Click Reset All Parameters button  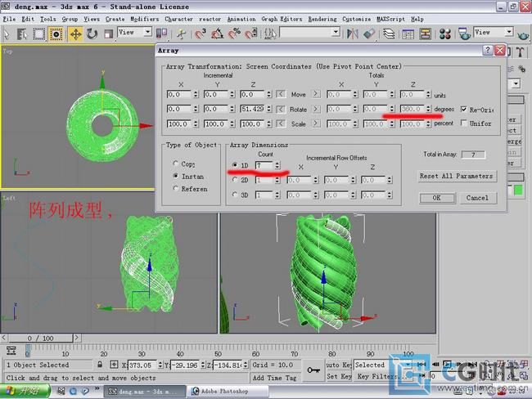pyautogui.click(x=457, y=176)
